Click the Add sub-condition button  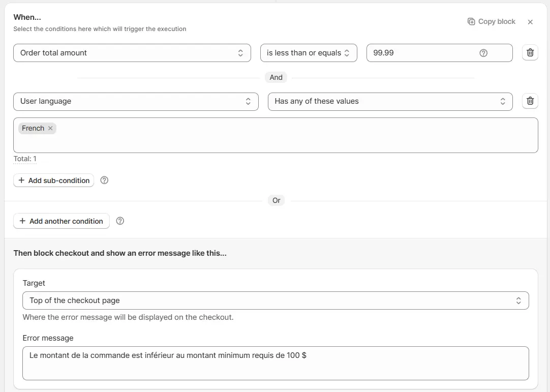click(53, 180)
